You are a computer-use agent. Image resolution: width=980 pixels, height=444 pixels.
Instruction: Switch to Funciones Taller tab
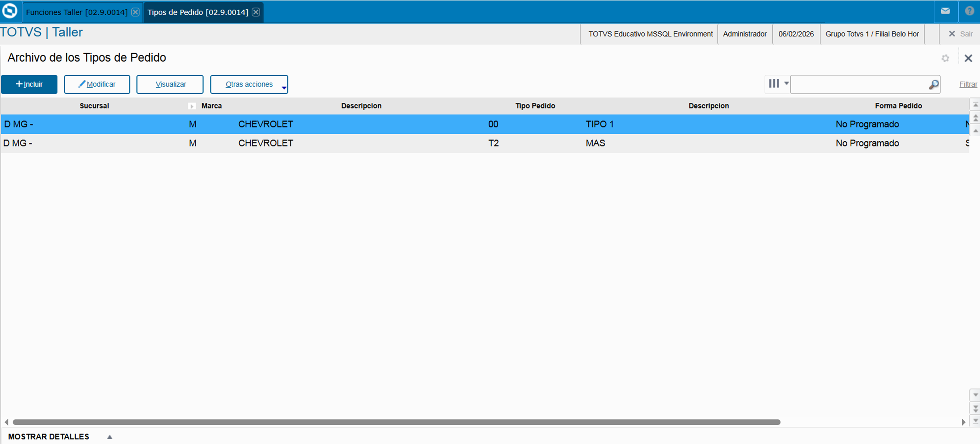[76, 12]
